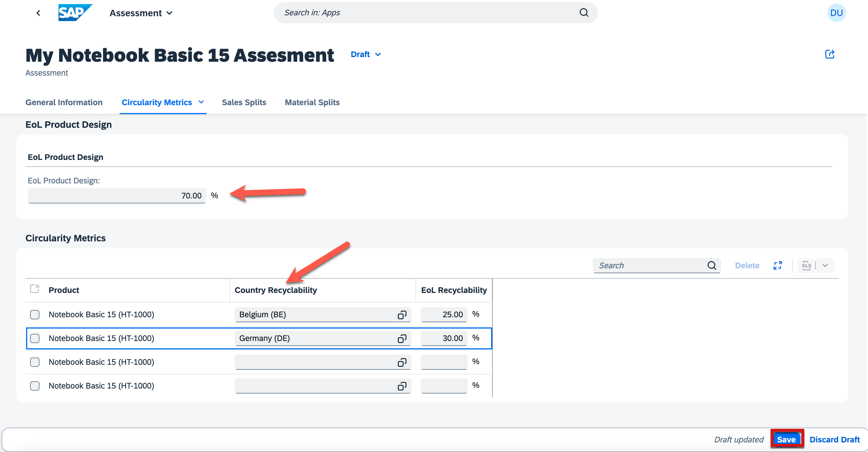868x452 pixels.
Task: Tick the checkbox of the last Notebook row
Action: click(x=35, y=386)
